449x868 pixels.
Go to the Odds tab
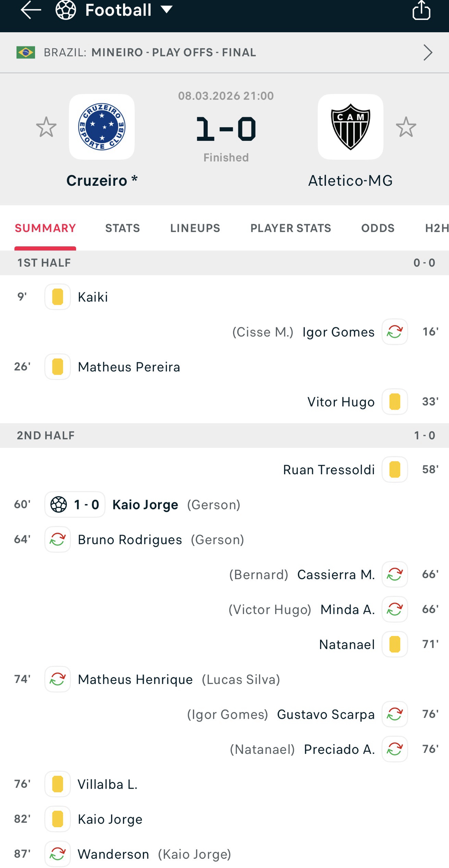click(378, 228)
